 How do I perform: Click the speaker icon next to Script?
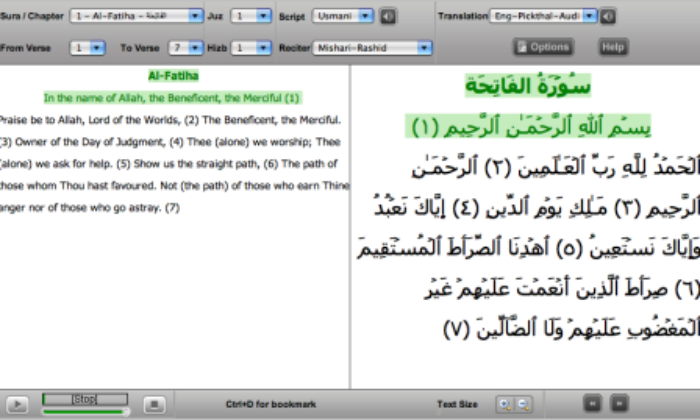point(388,16)
